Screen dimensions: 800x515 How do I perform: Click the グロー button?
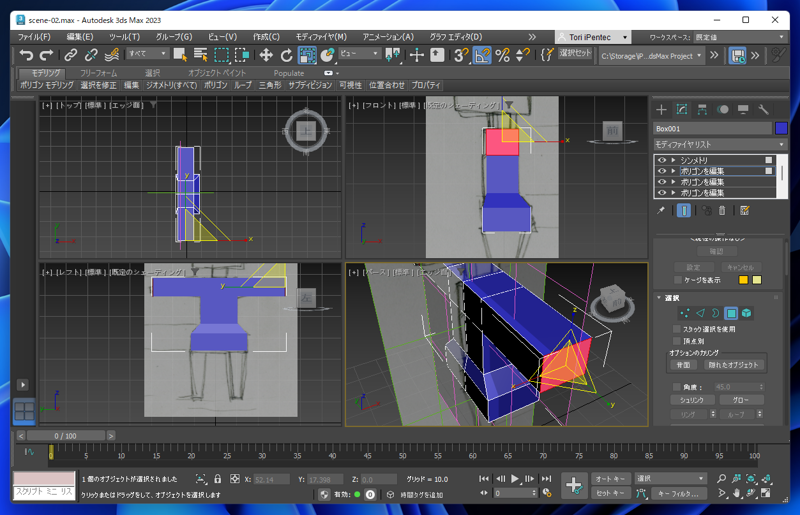point(741,400)
